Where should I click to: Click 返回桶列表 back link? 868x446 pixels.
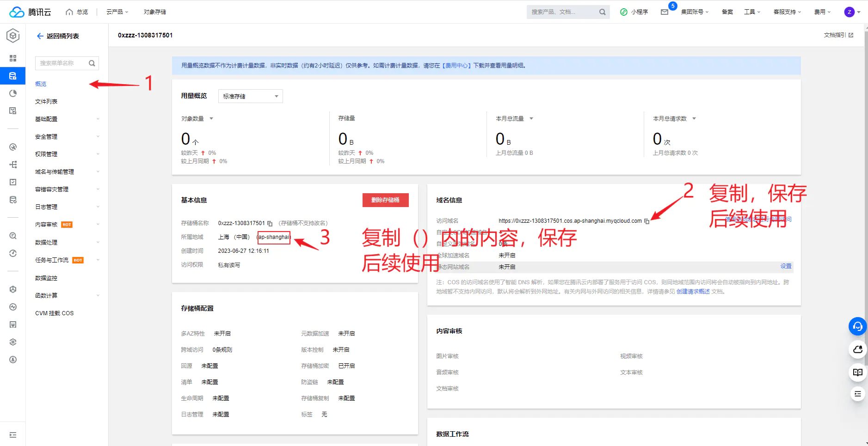point(58,36)
